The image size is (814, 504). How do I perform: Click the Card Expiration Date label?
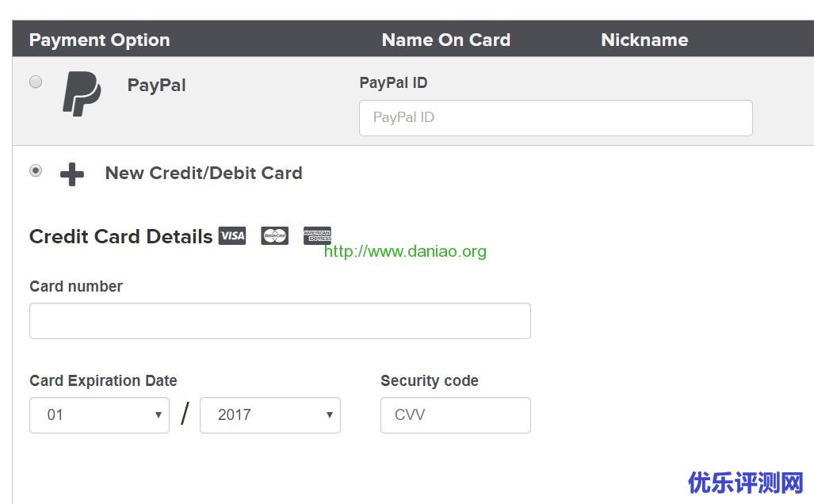tap(103, 381)
